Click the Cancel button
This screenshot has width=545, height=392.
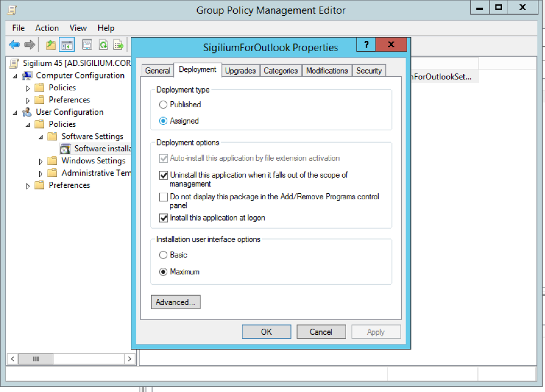tap(321, 332)
